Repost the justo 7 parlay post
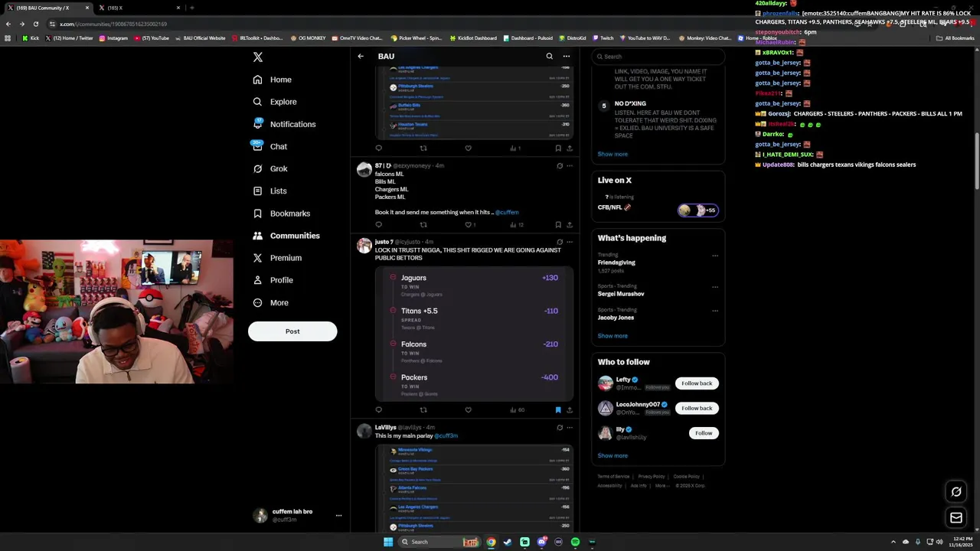The height and width of the screenshot is (551, 980). coord(423,409)
